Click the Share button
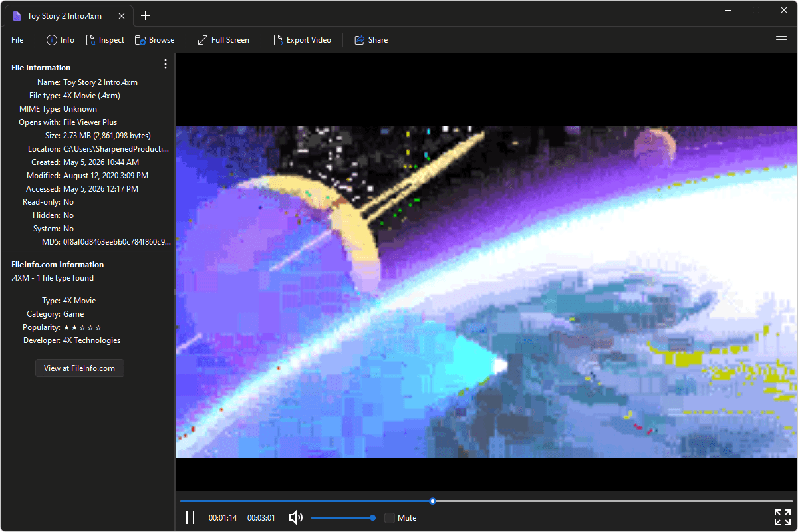This screenshot has height=532, width=798. [x=371, y=40]
